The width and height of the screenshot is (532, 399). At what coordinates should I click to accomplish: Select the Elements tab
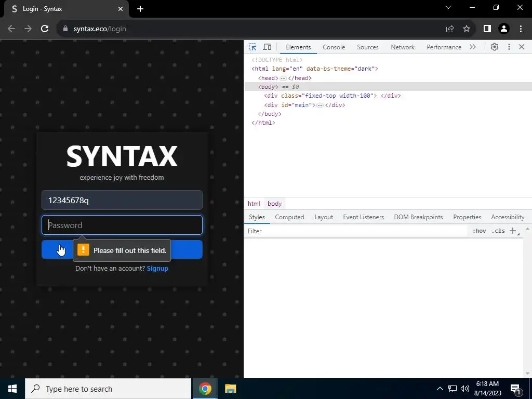[x=298, y=47]
